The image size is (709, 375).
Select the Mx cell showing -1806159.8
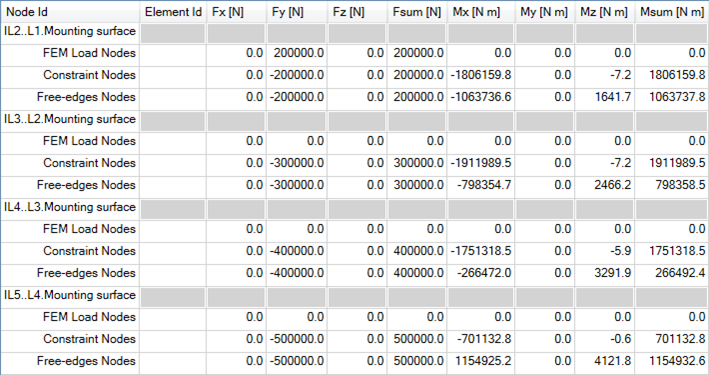click(480, 75)
